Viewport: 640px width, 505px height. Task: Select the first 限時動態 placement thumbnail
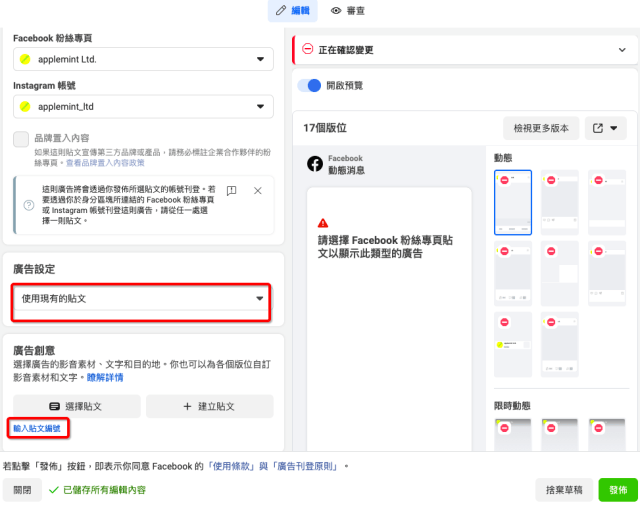(x=513, y=435)
